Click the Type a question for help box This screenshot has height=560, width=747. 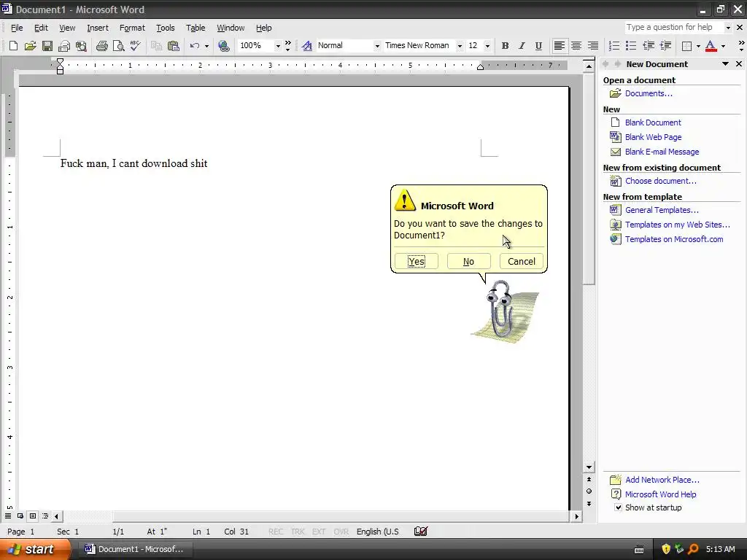pos(673,28)
